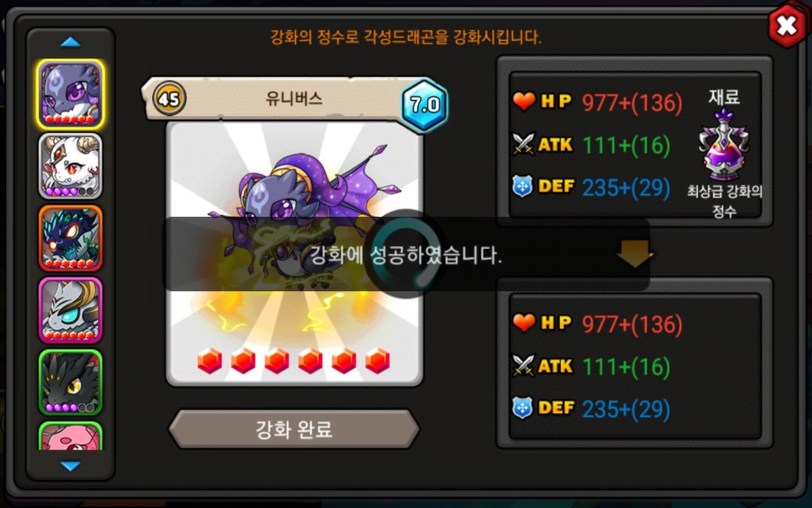The height and width of the screenshot is (508, 812).
Task: Tap the blue 7.0 hexagon grade badge
Action: pos(425,105)
